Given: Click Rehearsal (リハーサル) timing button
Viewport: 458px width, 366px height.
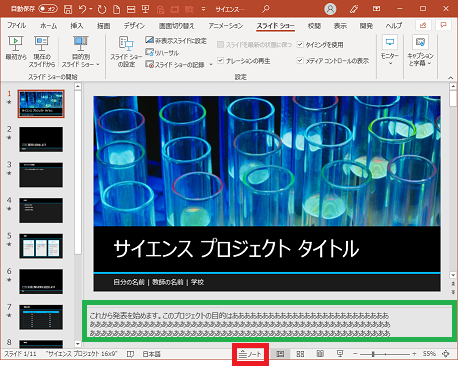Looking at the screenshot, I should [162, 53].
